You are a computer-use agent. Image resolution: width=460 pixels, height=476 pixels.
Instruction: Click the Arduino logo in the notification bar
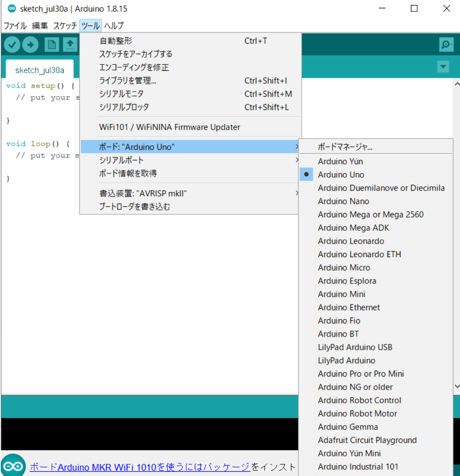13,466
